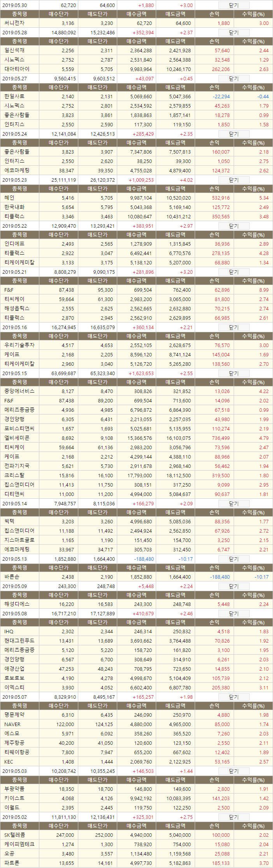Select 전파기지국 stock entry
Viewport: 273px width, 868px height.
click(x=17, y=466)
